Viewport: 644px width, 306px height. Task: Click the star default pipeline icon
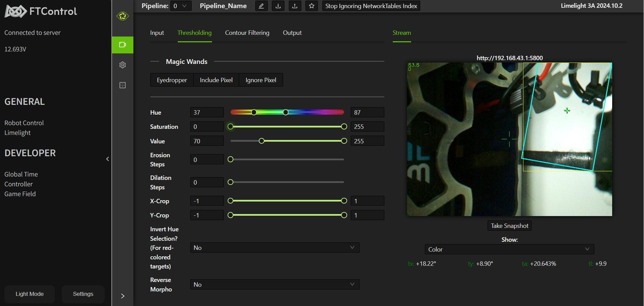click(x=312, y=6)
